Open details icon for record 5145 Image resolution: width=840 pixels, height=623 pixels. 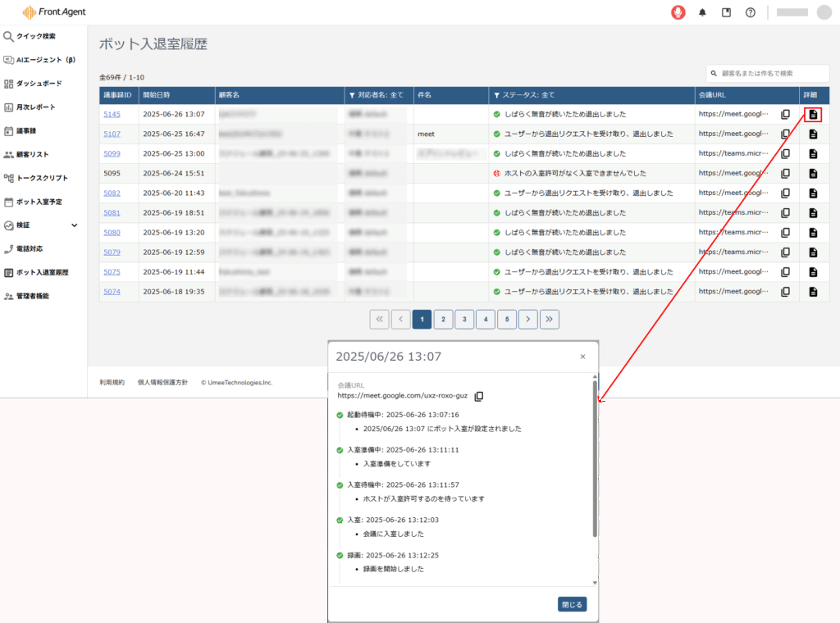(813, 114)
